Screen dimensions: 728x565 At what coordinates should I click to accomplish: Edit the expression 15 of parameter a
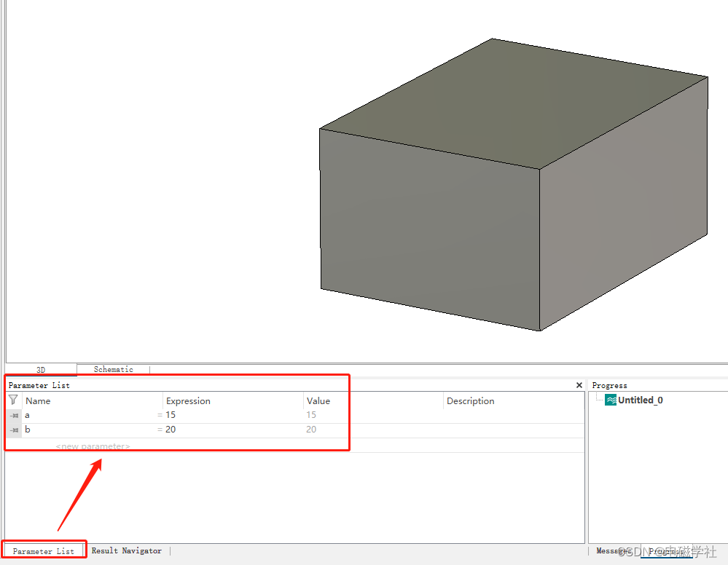pyautogui.click(x=171, y=414)
